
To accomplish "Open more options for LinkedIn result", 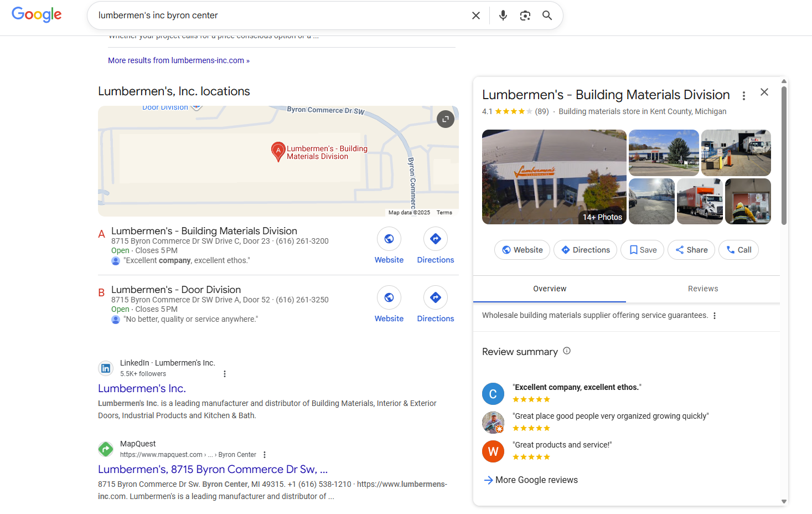I will 225,374.
